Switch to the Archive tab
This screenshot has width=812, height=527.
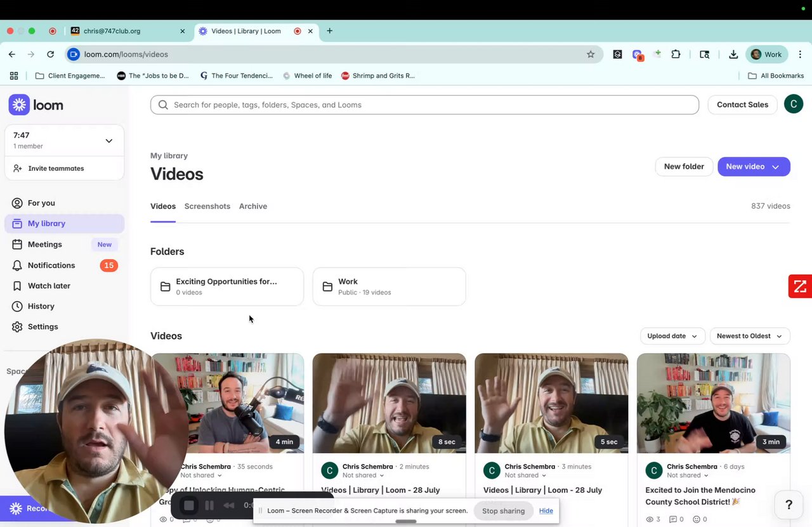(x=253, y=206)
